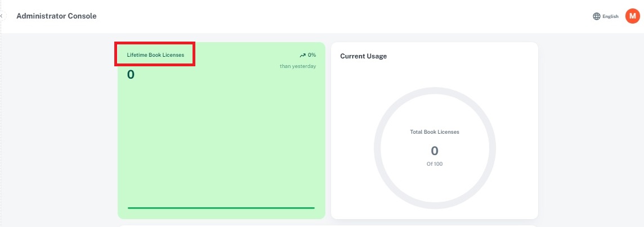Collapse sidebar with the left chevron
This screenshot has width=644, height=227.
tap(2, 16)
